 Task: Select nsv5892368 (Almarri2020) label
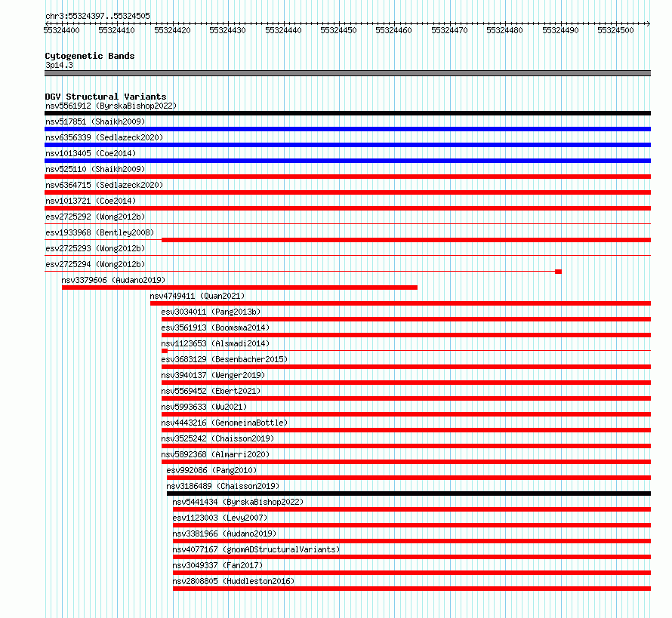coord(216,454)
